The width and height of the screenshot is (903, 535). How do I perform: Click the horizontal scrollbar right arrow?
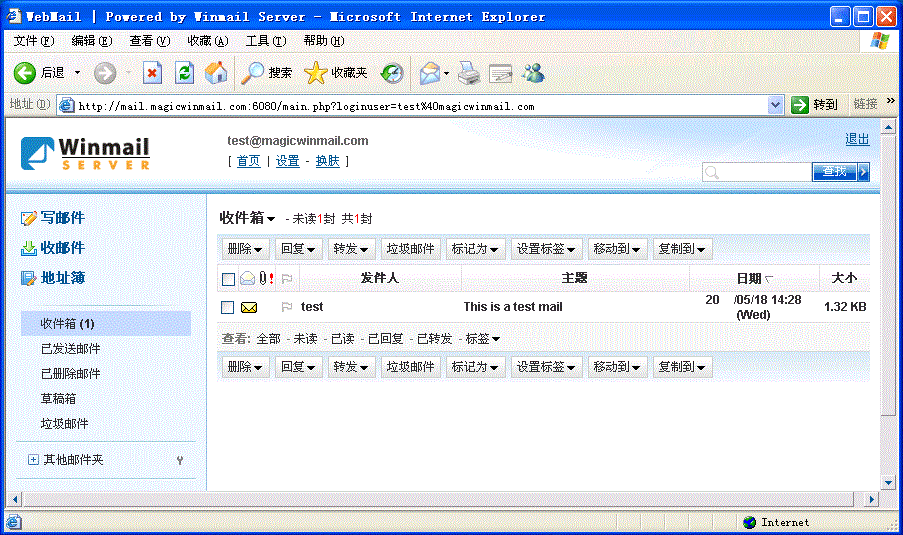[x=871, y=499]
